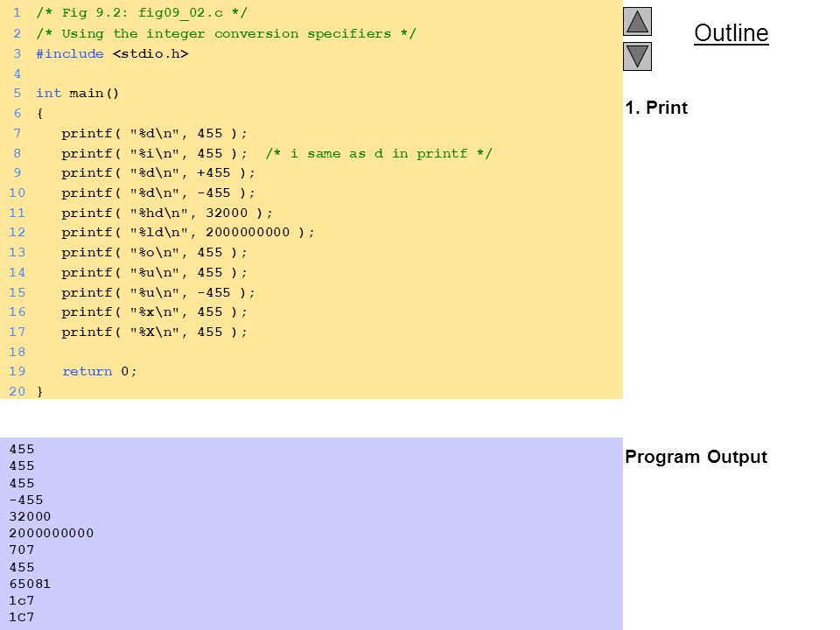Click the printf "%d\n", 455 line 7

coord(154,133)
